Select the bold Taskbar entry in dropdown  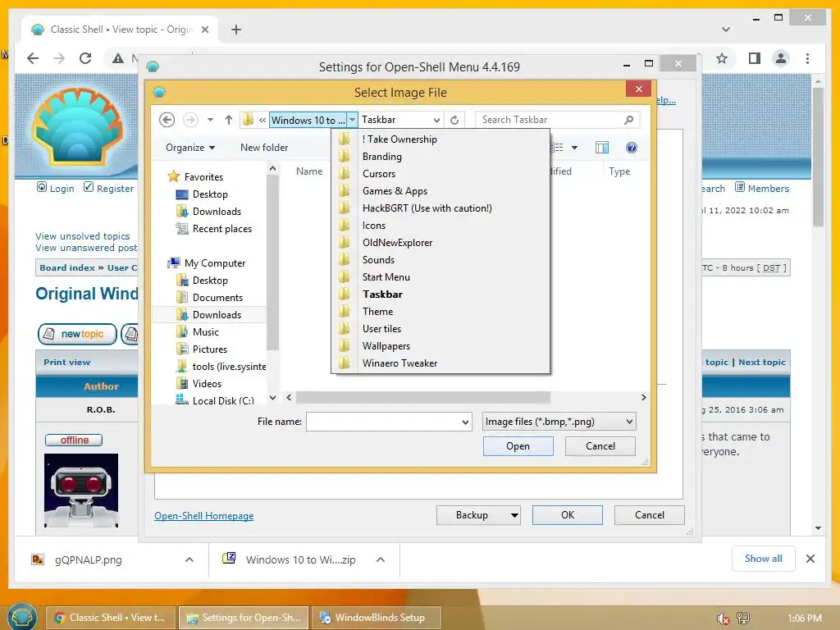pos(382,294)
